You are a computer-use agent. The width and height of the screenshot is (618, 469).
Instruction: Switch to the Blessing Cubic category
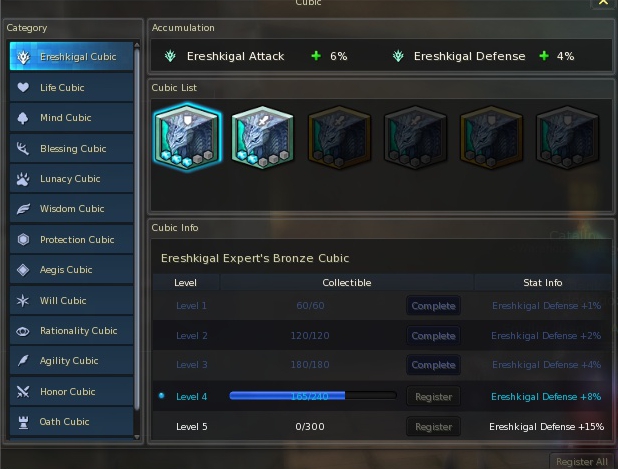71,149
